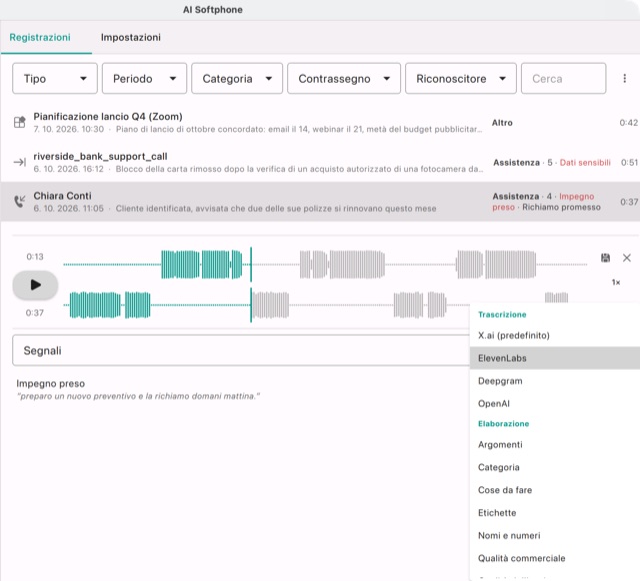Open the Registrazioni tab
Viewport: 640px width, 581px height.
tap(40, 38)
